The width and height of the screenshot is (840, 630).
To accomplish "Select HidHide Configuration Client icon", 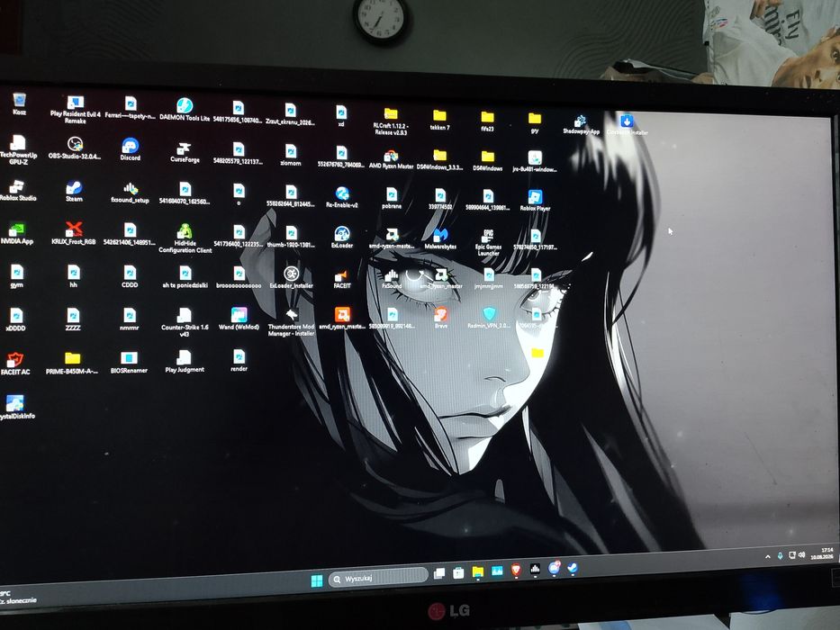I will 185,238.
